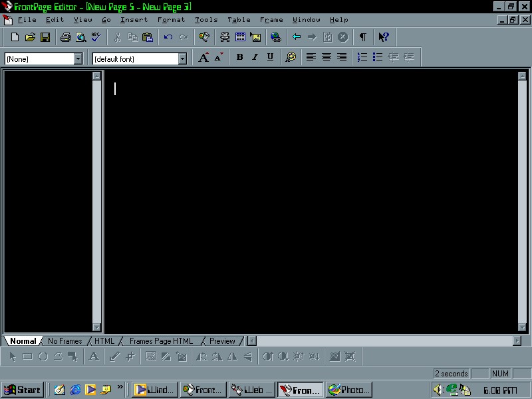This screenshot has width=532, height=399.
Task: Open the volume speaker tray icon
Action: pyautogui.click(x=438, y=390)
